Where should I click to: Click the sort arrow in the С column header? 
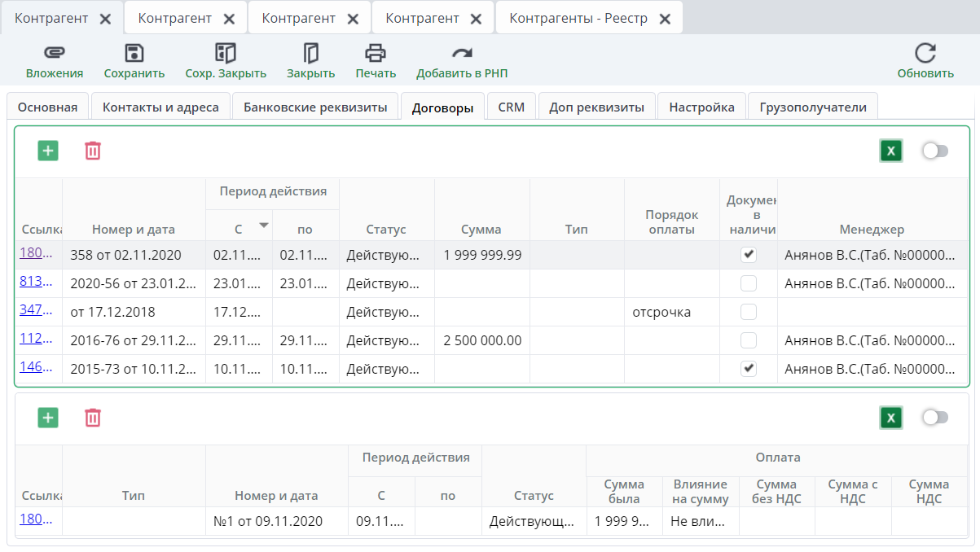coord(263,225)
